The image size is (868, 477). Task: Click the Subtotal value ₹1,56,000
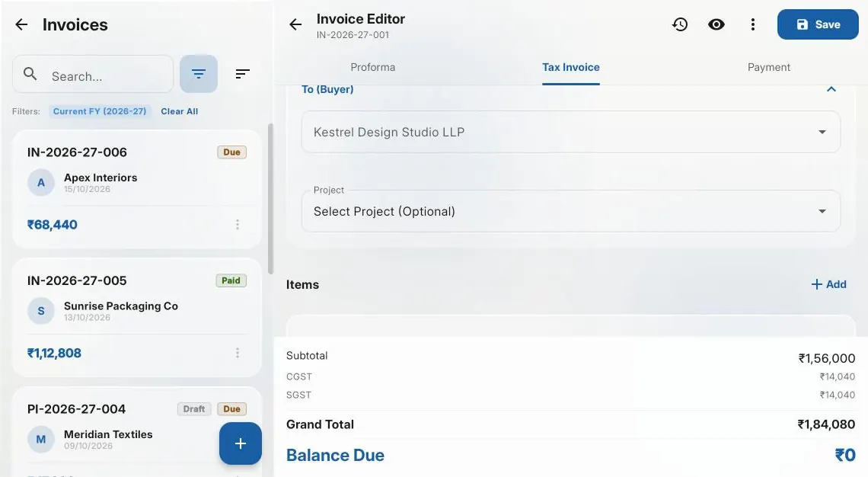tap(827, 358)
